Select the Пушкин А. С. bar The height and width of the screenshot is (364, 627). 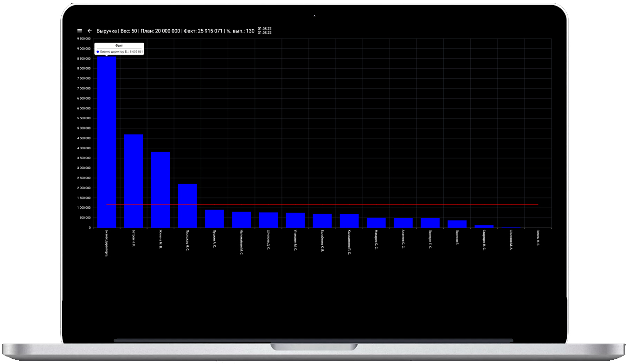click(214, 219)
